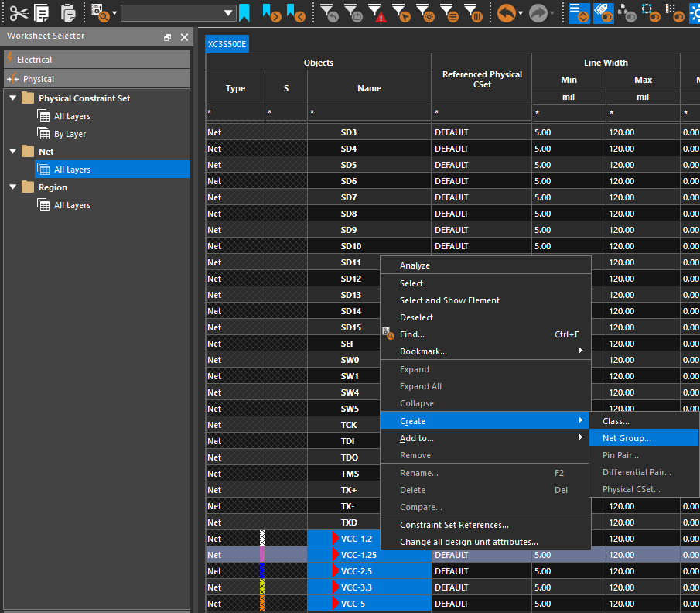Click the first funnel filter icon
The image size is (700, 613).
click(x=329, y=12)
